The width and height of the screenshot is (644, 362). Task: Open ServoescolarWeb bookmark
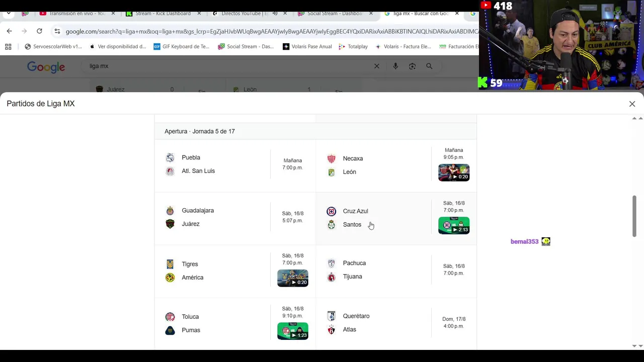(53, 46)
